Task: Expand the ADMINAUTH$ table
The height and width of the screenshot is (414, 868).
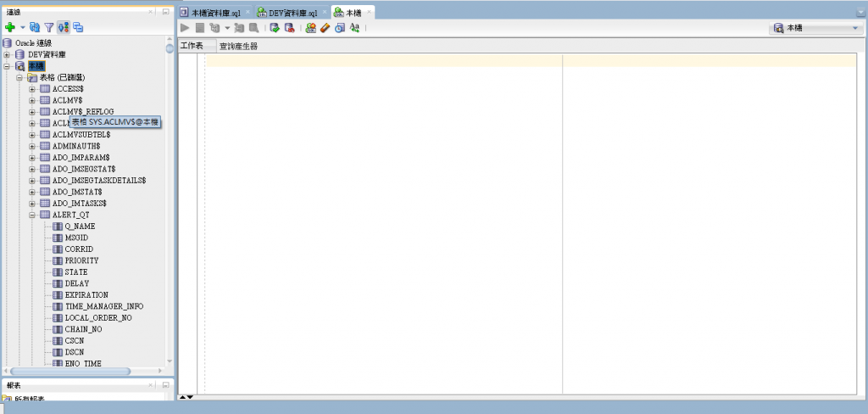Action: (31, 146)
